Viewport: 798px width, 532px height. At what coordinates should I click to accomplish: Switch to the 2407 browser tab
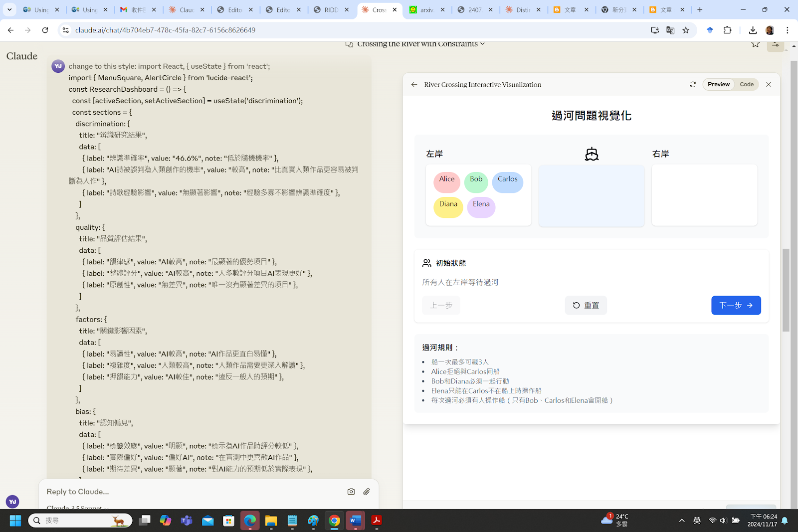click(x=474, y=9)
